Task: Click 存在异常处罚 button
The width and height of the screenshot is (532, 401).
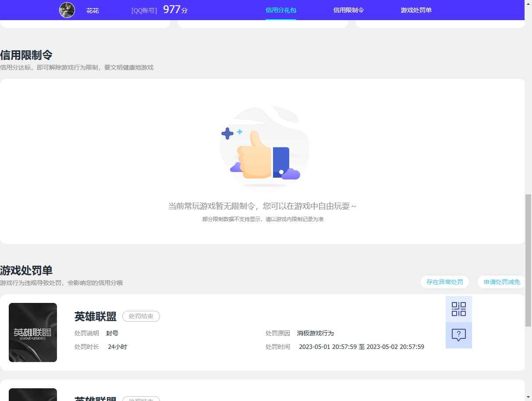Action: (445, 282)
